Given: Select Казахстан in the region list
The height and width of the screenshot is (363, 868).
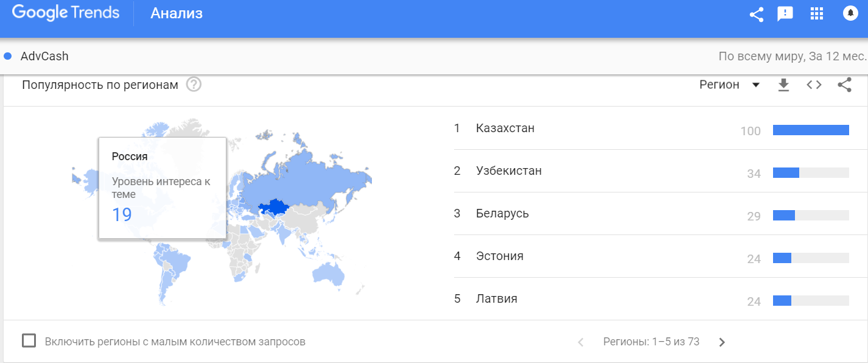Looking at the screenshot, I should 505,129.
